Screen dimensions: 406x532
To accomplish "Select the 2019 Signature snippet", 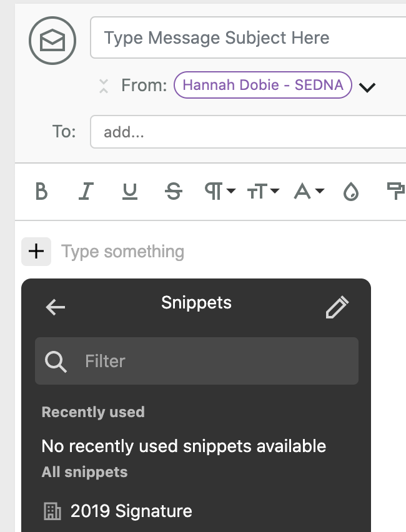I will click(x=130, y=511).
